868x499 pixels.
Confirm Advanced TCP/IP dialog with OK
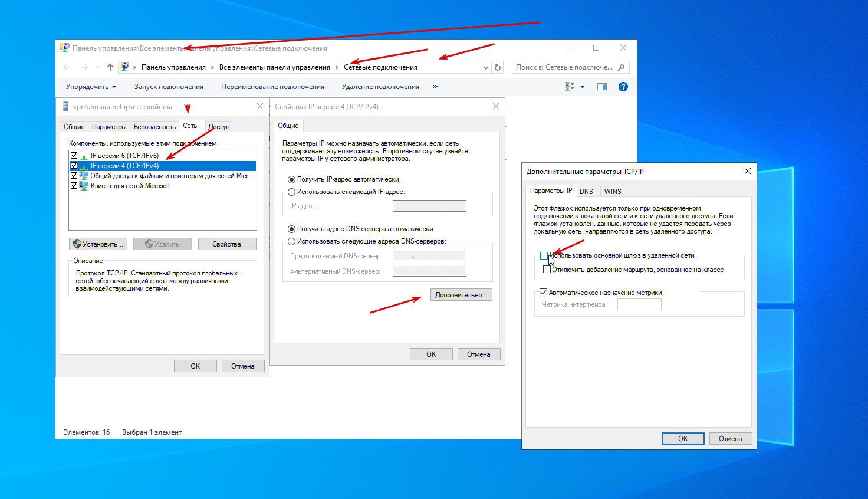click(x=683, y=439)
